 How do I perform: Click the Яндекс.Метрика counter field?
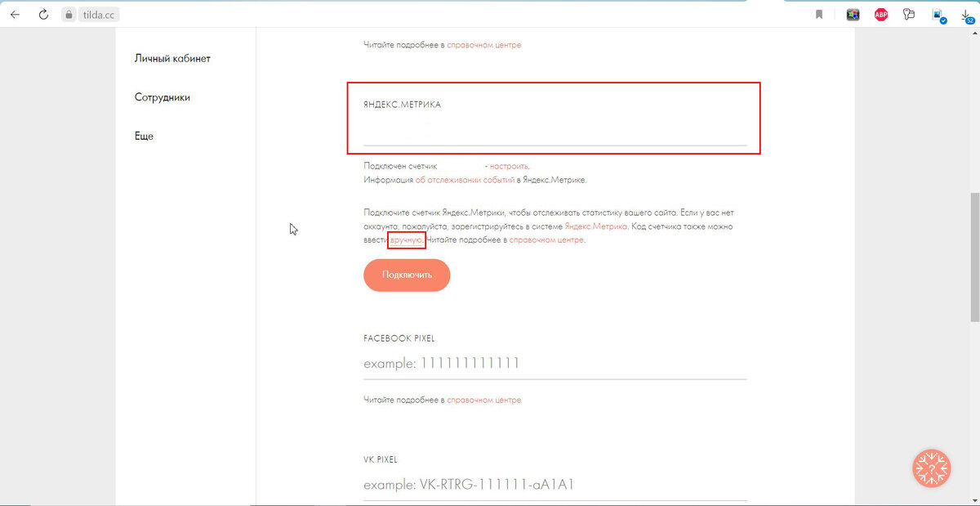coord(555,131)
